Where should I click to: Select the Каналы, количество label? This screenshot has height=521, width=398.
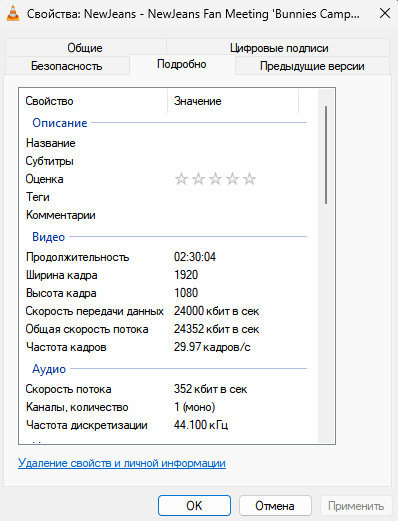pos(77,407)
